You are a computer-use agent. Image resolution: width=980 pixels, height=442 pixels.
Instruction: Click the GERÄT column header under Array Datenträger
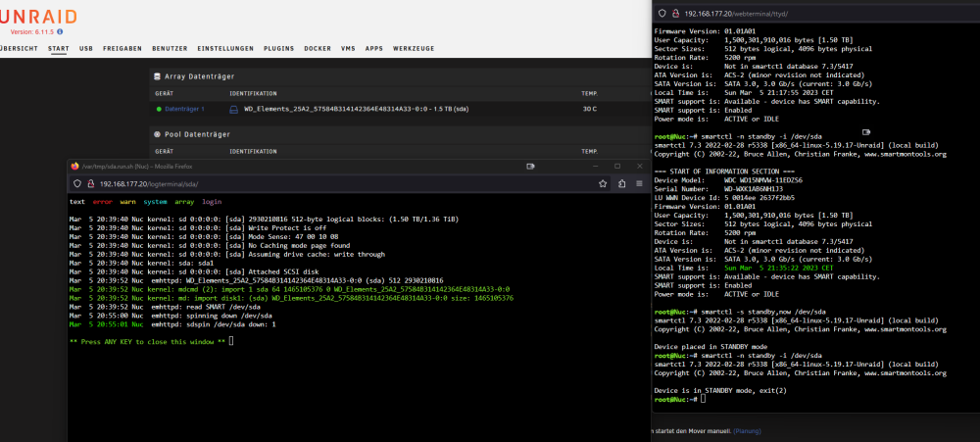[x=164, y=94]
